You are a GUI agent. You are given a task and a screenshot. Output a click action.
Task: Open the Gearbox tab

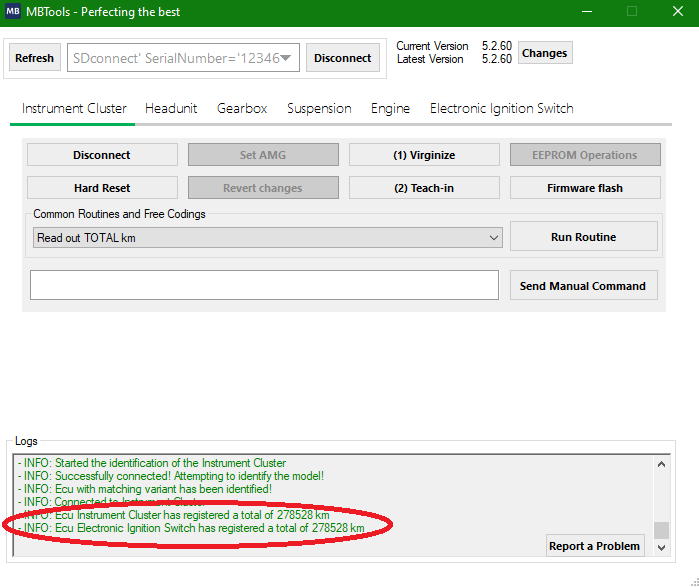point(242,108)
